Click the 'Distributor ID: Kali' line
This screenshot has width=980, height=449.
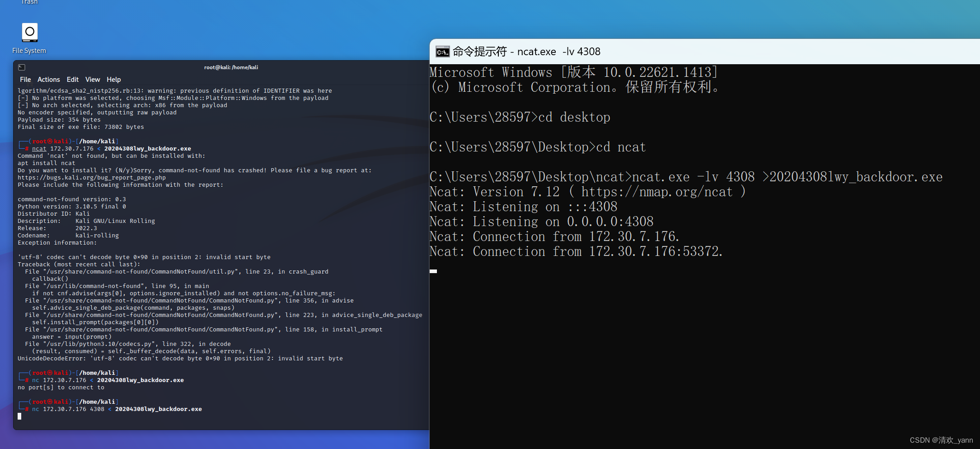[x=54, y=214]
